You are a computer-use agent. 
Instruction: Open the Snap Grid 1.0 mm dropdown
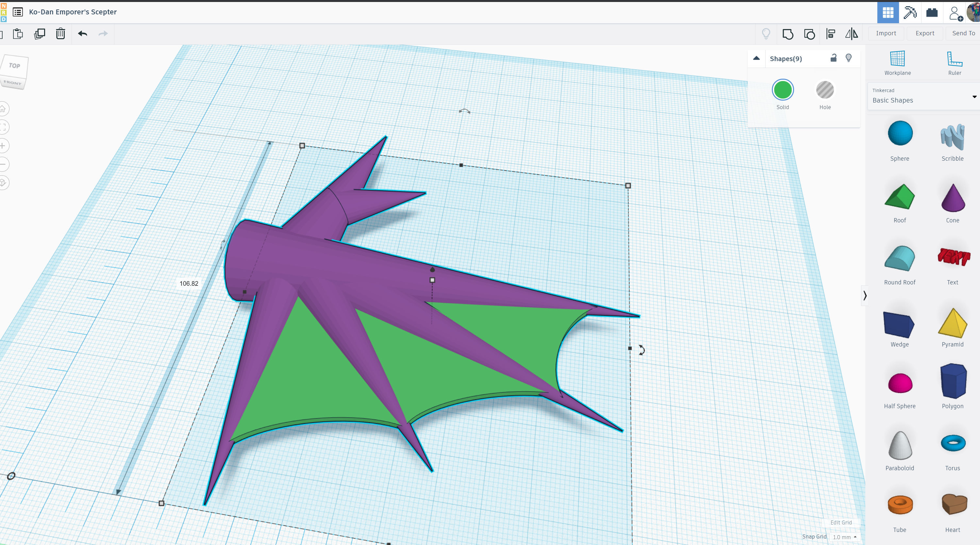pos(844,537)
